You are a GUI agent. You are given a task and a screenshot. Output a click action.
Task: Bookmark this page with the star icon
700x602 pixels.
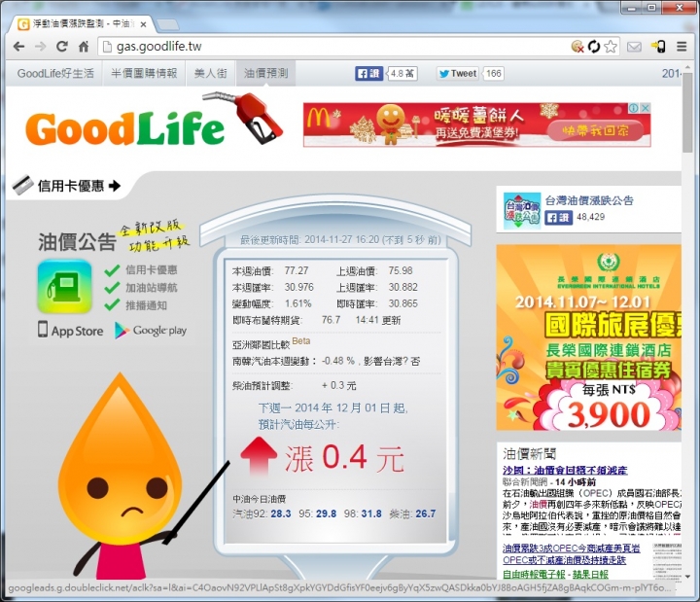611,47
